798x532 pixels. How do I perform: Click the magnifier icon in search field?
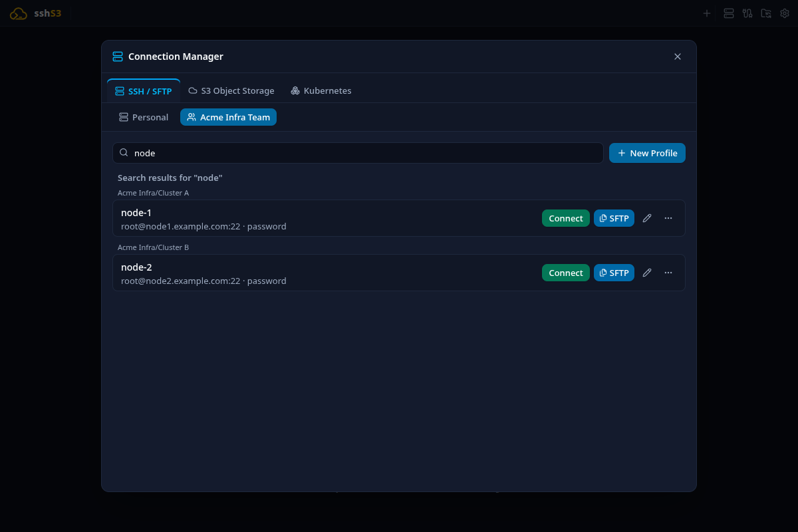click(x=124, y=152)
